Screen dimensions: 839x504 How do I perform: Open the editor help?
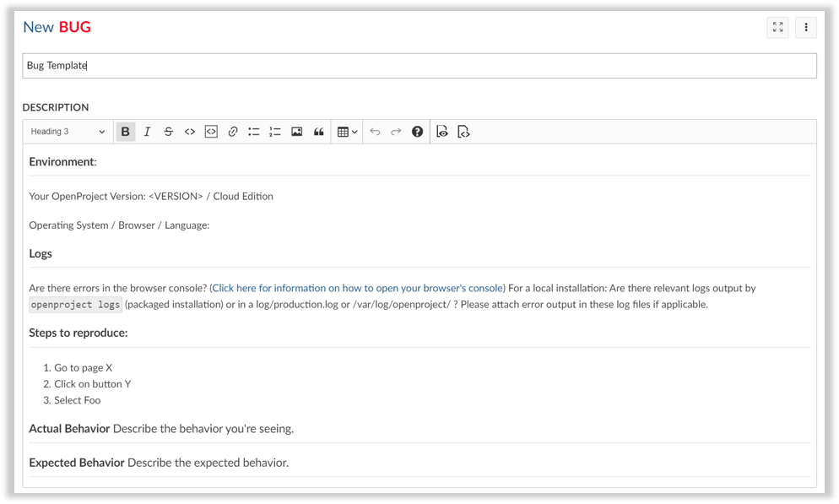click(x=416, y=131)
